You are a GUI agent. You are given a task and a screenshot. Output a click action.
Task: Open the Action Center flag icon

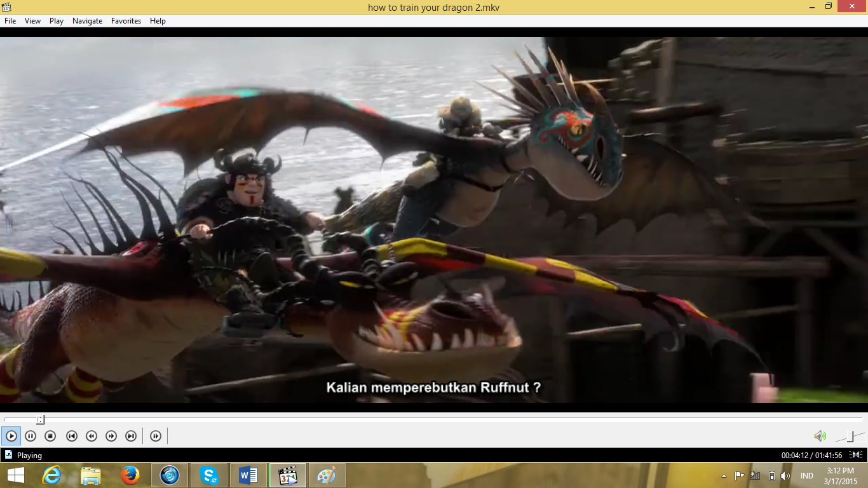740,475
